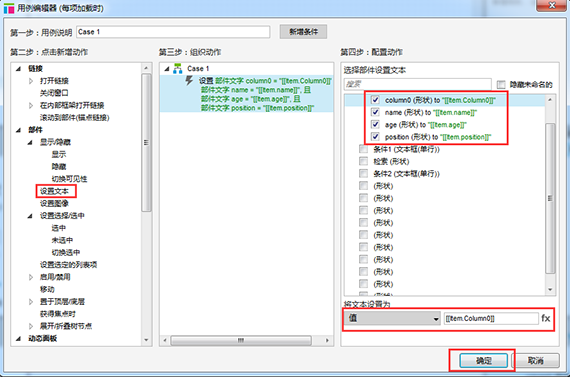Image resolution: width=570 pixels, height=377 pixels.
Task: Click the action tree's scroll-up arrow
Action: (x=146, y=68)
